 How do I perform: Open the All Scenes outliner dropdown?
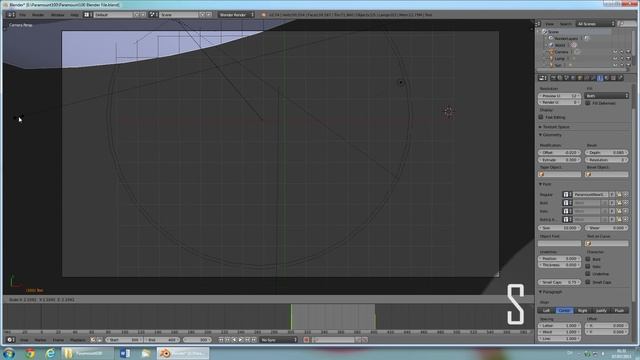point(596,24)
